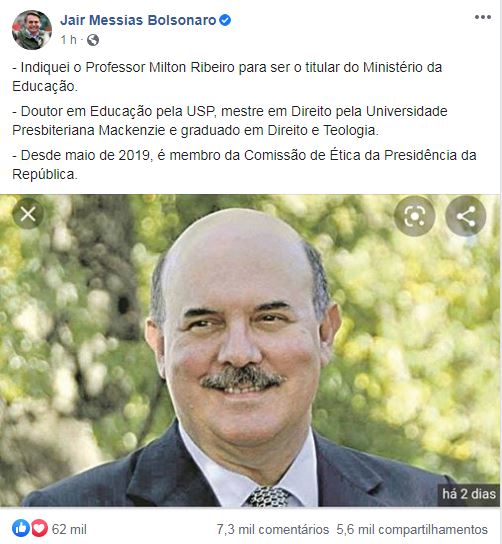Open Jair Messias Bolsonaro profile picture
This screenshot has height=544, width=502.
[x=32, y=30]
